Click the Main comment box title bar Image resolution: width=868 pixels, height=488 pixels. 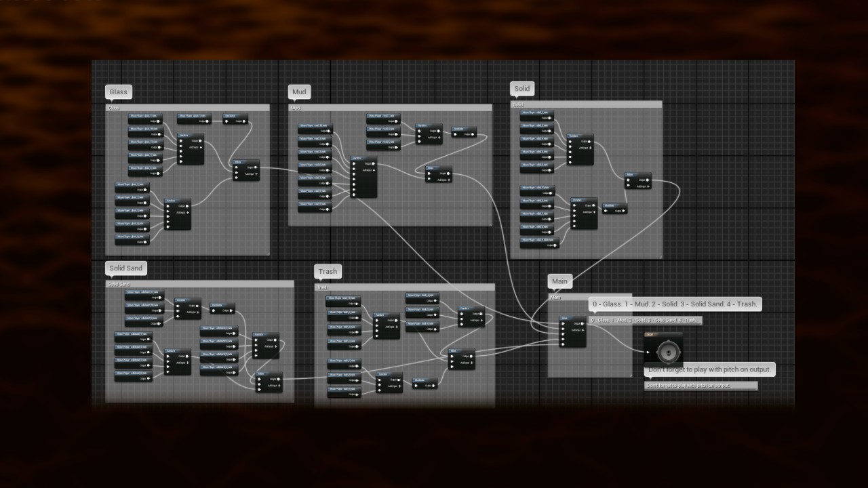click(589, 297)
